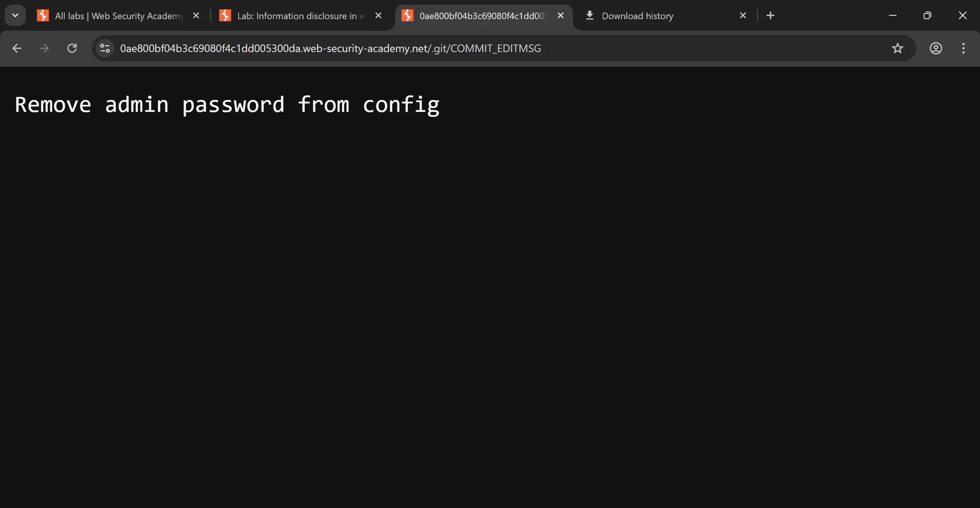Open site information icon in address bar

[x=105, y=48]
